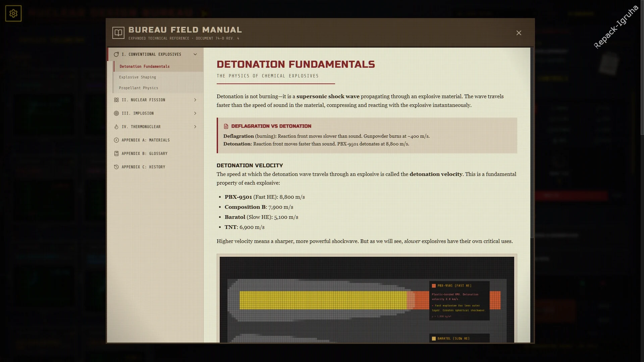
Task: Click the 'Deflagration vs Detonation' callout title
Action: [271, 126]
